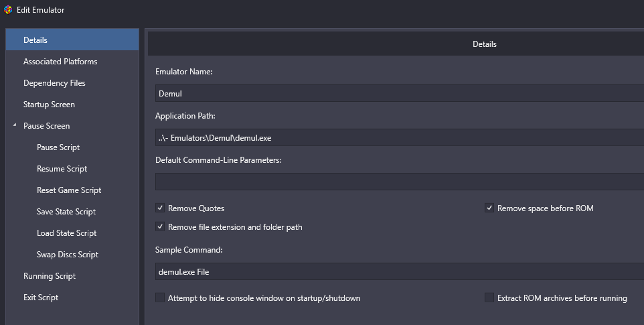Click the Sample Command label
The image size is (644, 325).
tap(189, 249)
